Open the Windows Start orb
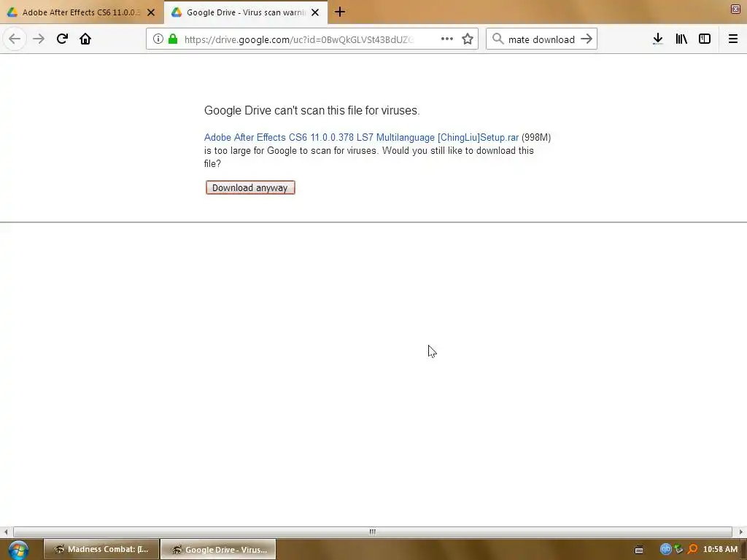 coord(18,550)
